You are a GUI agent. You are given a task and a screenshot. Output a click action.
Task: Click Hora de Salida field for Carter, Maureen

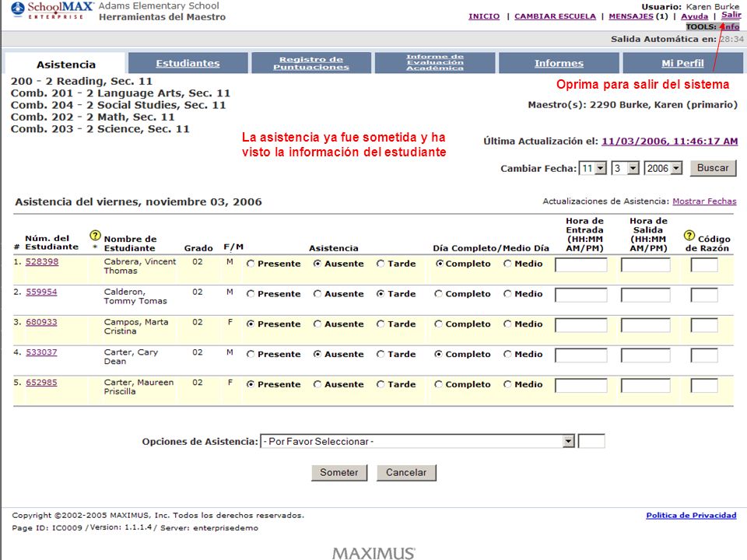(x=646, y=386)
